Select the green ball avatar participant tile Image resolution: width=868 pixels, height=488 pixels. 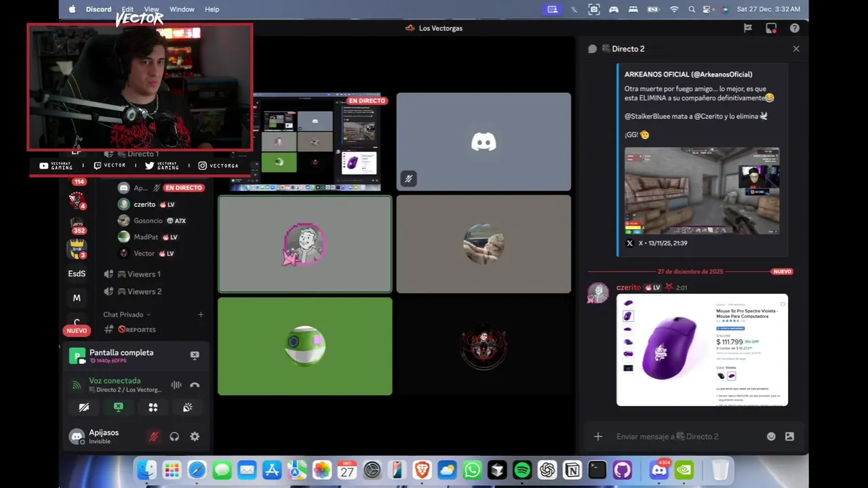(x=304, y=346)
